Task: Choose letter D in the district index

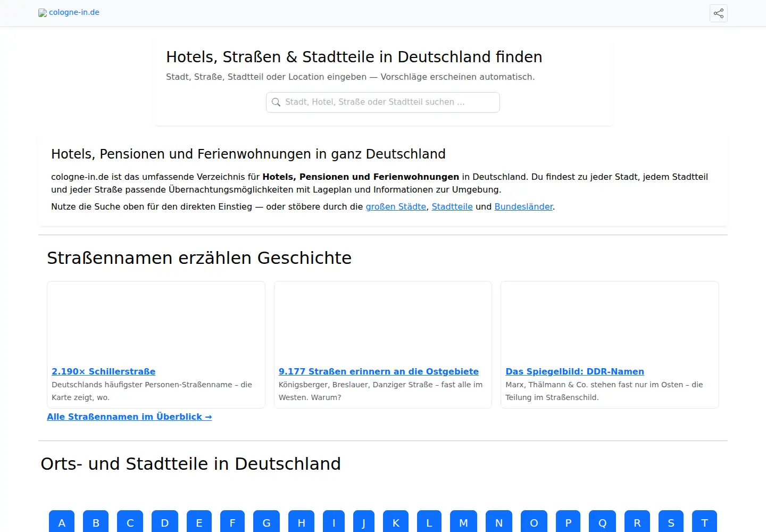Action: coord(165,522)
